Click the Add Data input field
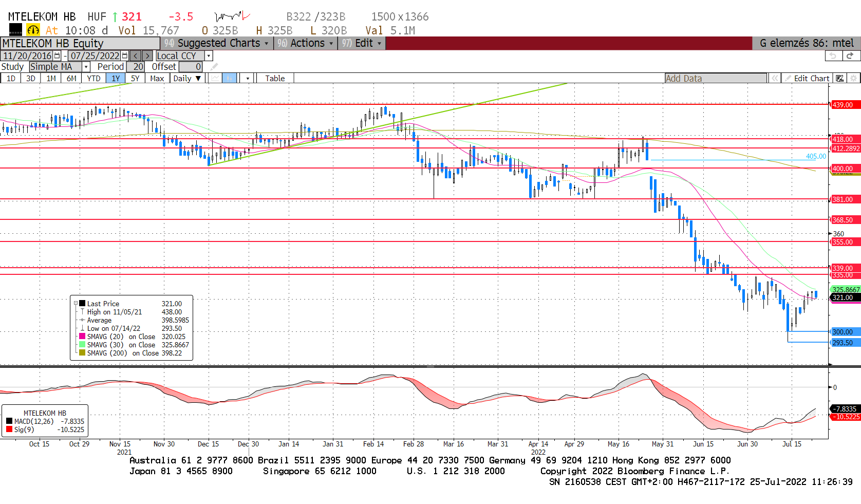The width and height of the screenshot is (861, 504). [x=716, y=78]
